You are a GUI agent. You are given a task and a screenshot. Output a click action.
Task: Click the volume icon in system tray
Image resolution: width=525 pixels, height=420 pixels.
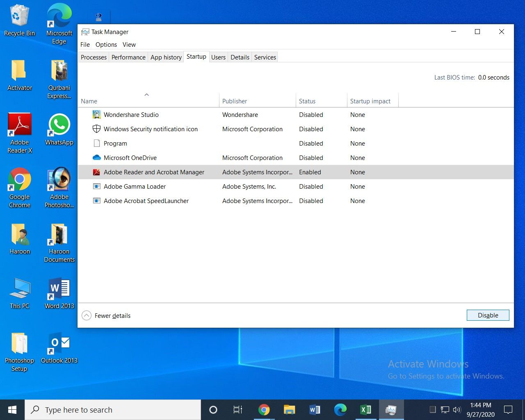[x=457, y=410]
